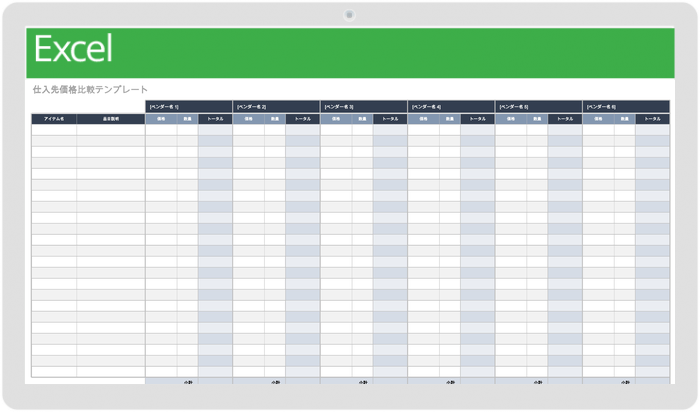Select the [ベンダー名 2] header cell
Screen dimensions: 700x412
click(276, 107)
